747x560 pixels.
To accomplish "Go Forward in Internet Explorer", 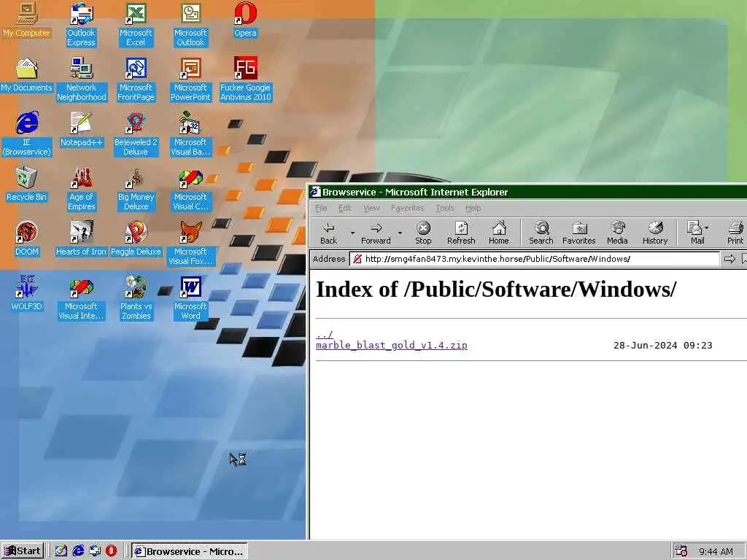I will click(376, 233).
